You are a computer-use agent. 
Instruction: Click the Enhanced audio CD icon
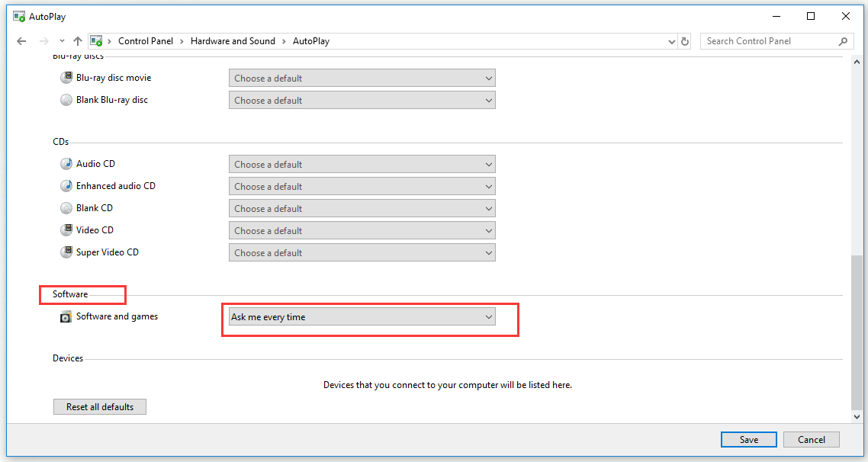click(x=66, y=186)
